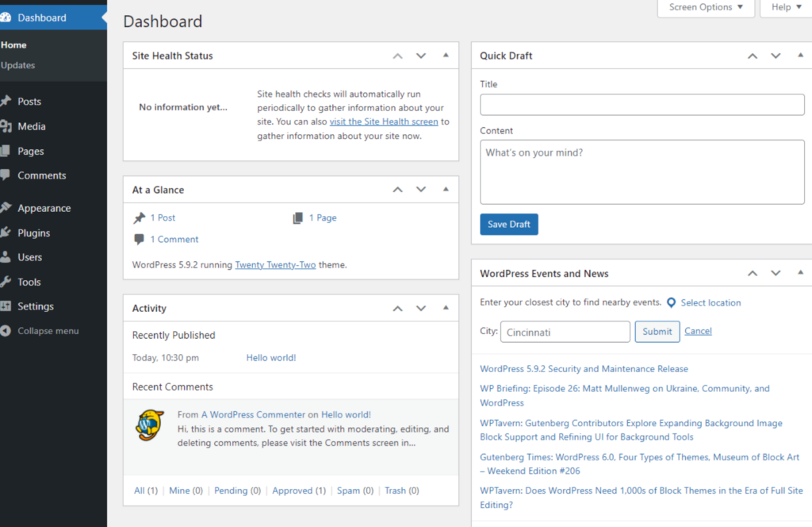
Task: Toggle the Site Health Status panel
Action: click(x=446, y=56)
